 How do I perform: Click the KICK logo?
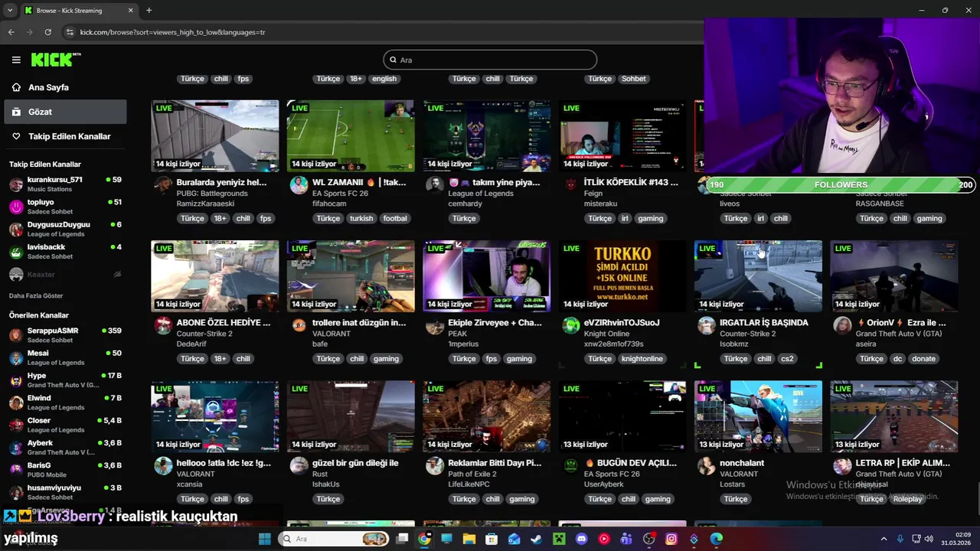click(x=55, y=60)
